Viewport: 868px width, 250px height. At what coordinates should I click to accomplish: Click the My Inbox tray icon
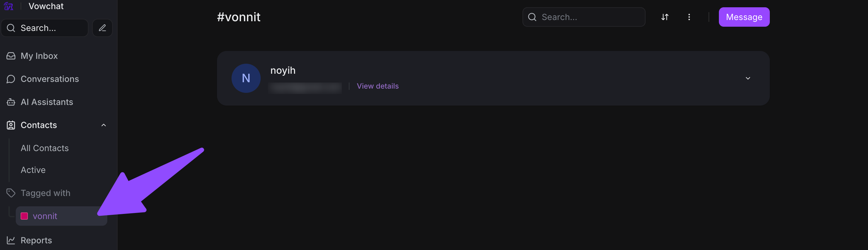click(11, 56)
